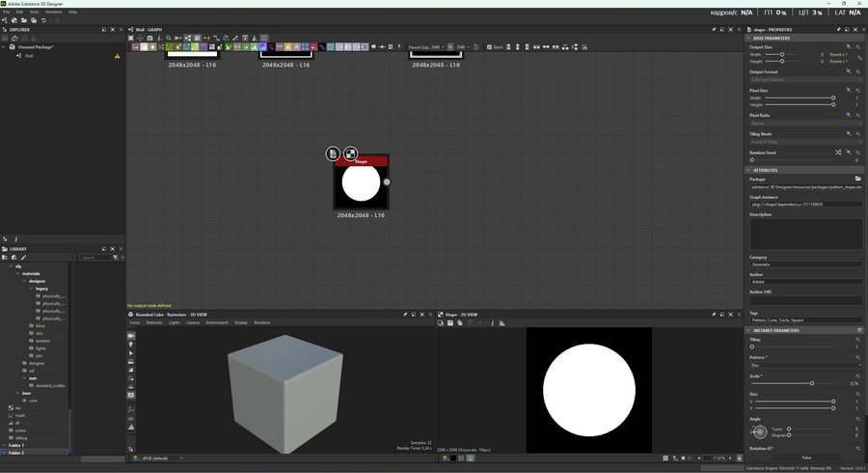Click the Scale slider handle
Viewport: 868px width, 473px height.
point(812,383)
